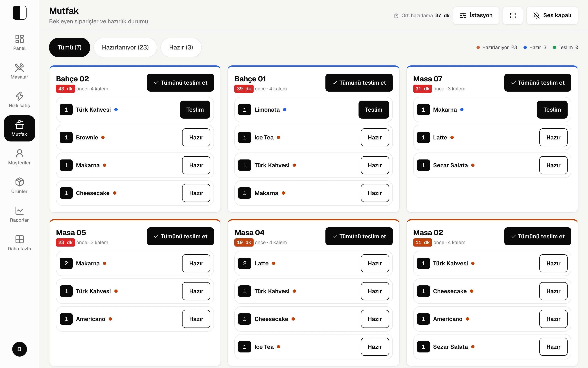The height and width of the screenshot is (368, 588).
Task: Mark Latte ready in Masa 04
Action: pos(375,263)
